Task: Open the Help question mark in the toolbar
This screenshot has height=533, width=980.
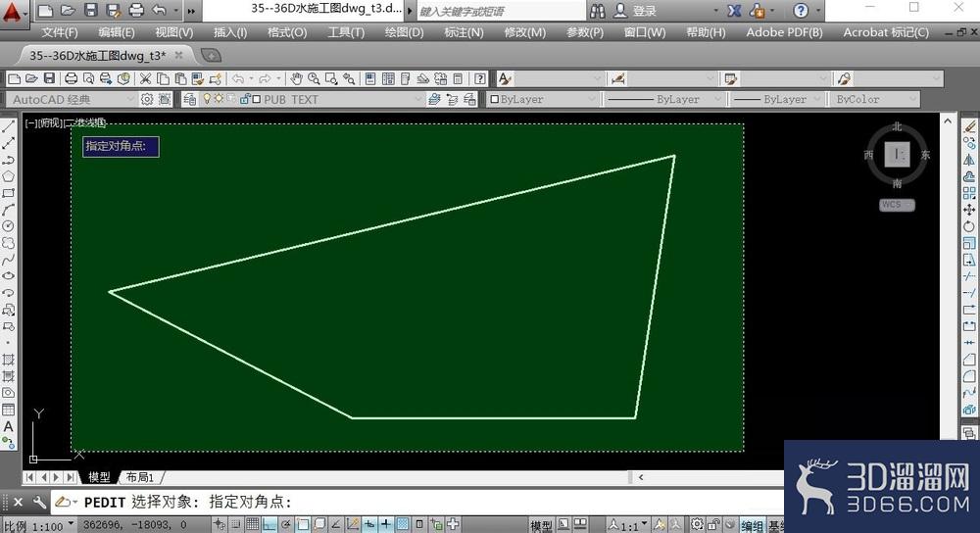Action: 480,78
